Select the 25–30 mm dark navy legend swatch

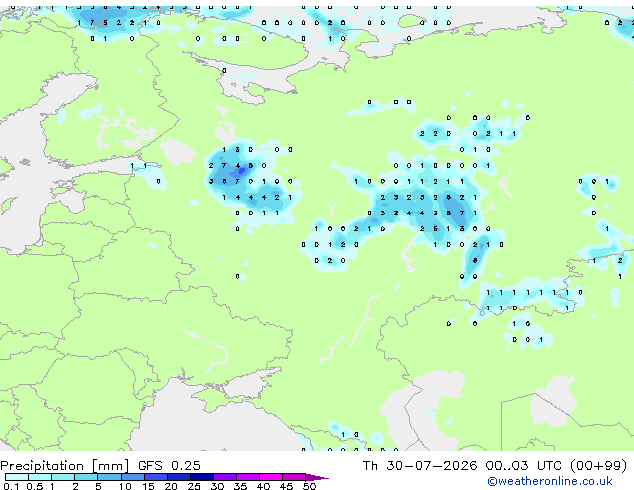[x=202, y=477]
